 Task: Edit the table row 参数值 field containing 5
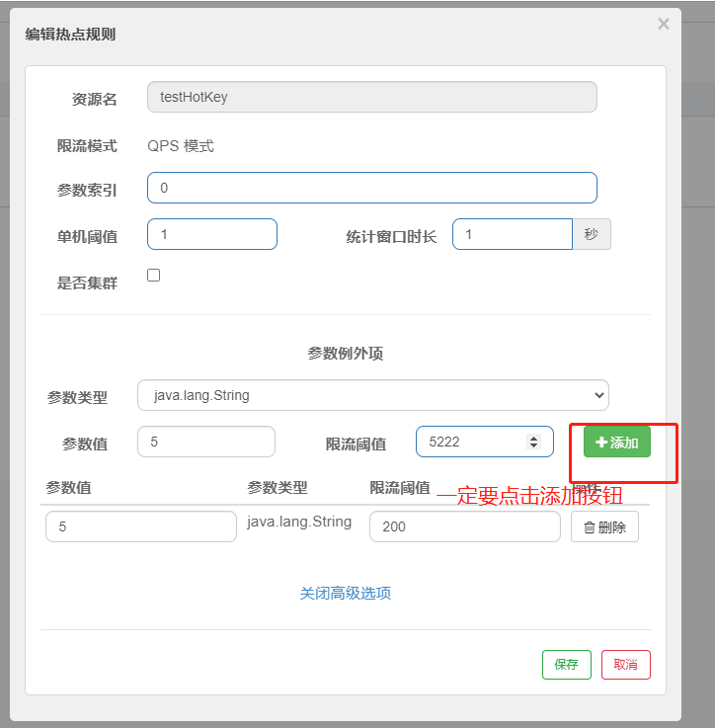(x=141, y=526)
